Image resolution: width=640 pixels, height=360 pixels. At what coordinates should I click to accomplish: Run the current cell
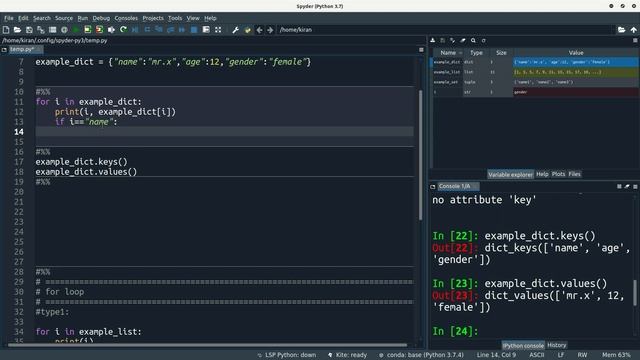tap(87, 30)
